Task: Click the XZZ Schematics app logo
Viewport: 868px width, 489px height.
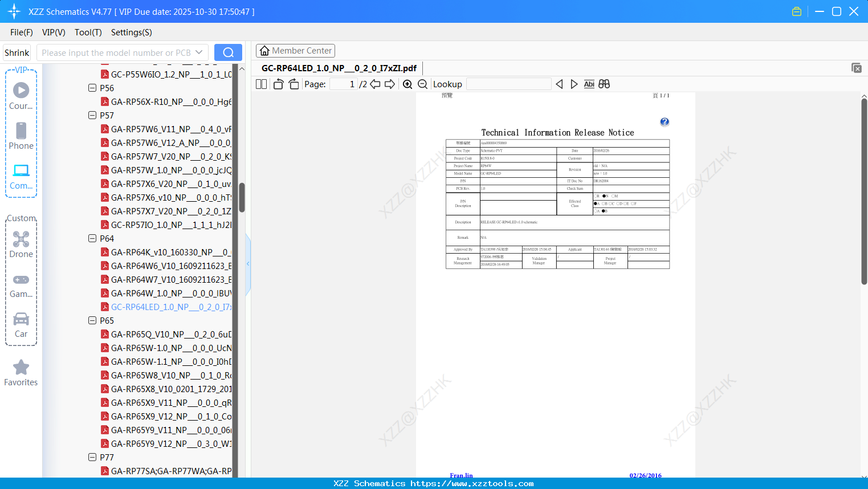Action: click(x=14, y=11)
